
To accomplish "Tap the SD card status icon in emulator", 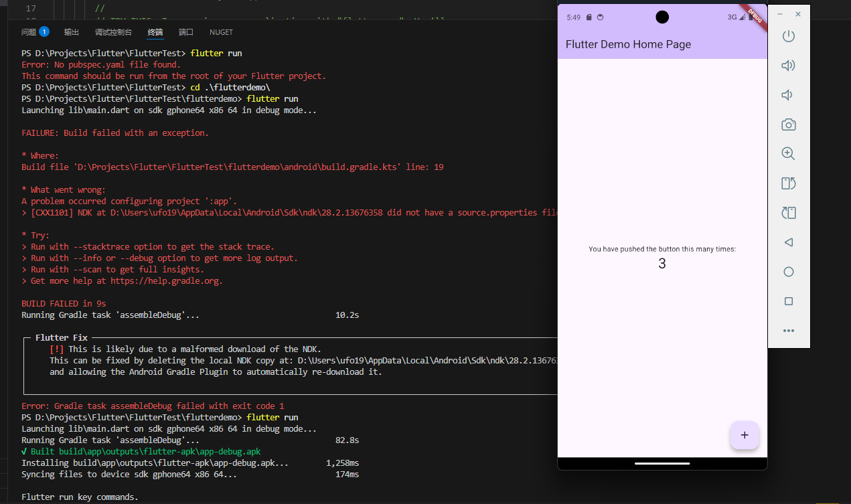I will [589, 17].
